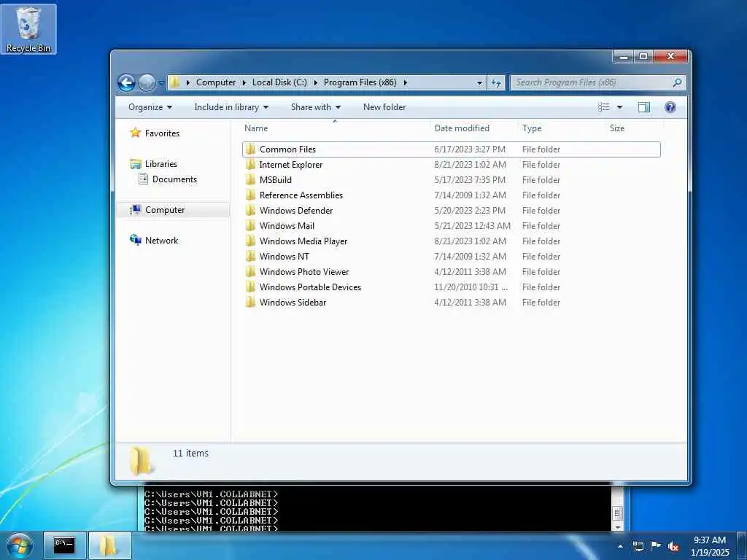Open the address bar previous locations dropdown

coord(479,83)
